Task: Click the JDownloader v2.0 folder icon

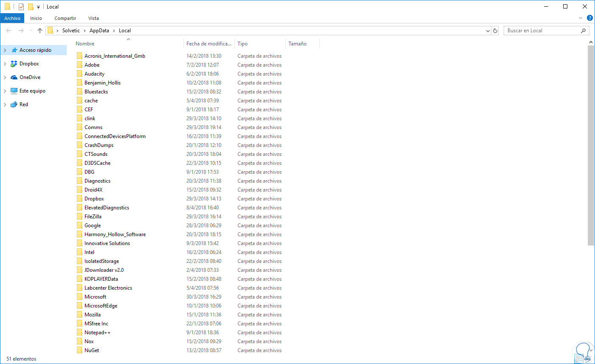Action: pos(79,270)
